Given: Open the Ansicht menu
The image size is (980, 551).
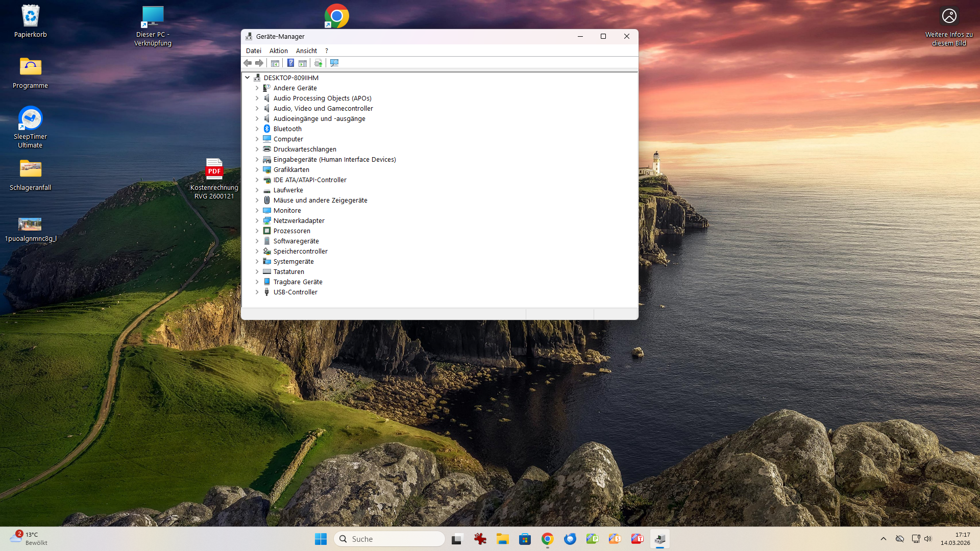Looking at the screenshot, I should pos(306,51).
